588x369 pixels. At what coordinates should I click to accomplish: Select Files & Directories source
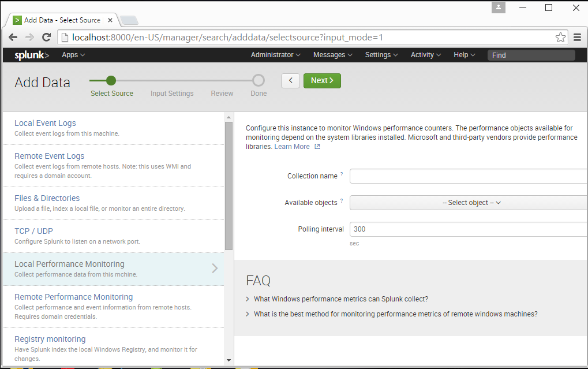point(113,203)
